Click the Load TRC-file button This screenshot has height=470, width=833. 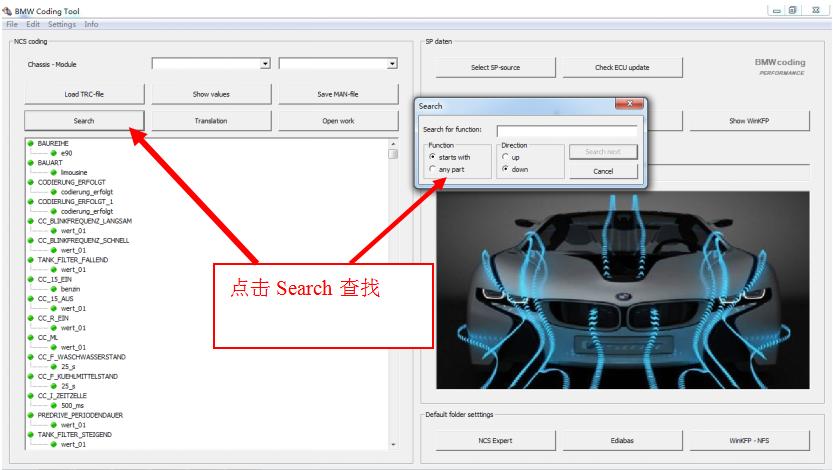(x=84, y=94)
